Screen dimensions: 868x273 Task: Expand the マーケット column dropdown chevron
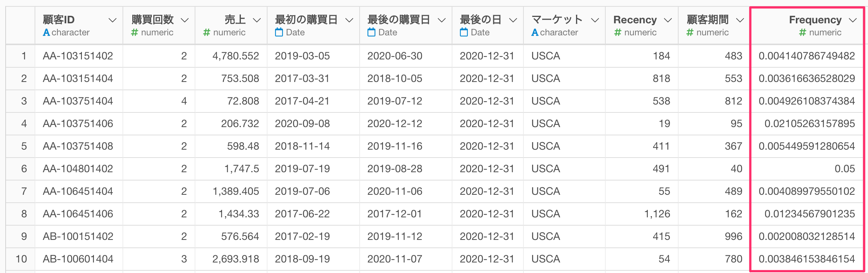click(x=595, y=20)
